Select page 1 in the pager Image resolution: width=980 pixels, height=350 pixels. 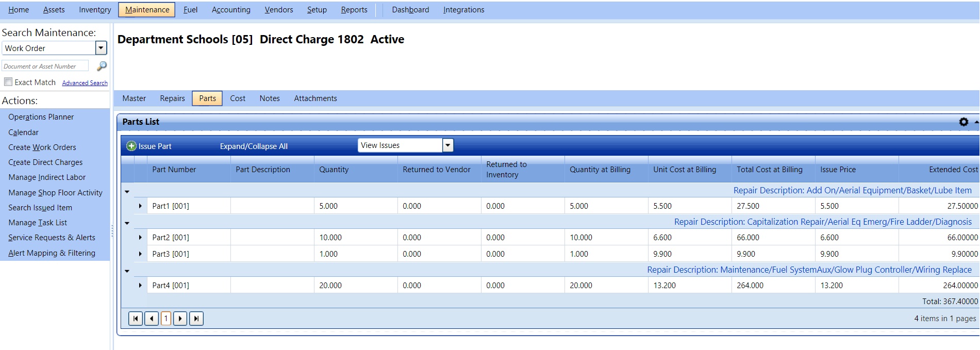tap(166, 319)
